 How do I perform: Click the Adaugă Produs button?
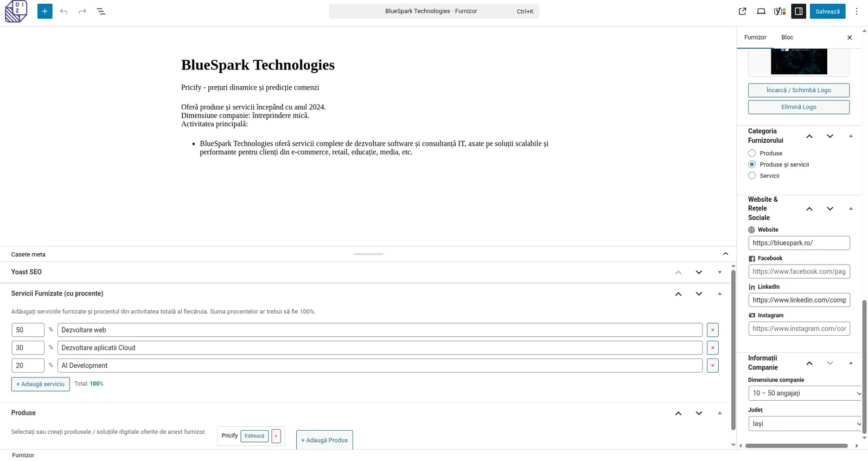coord(324,440)
